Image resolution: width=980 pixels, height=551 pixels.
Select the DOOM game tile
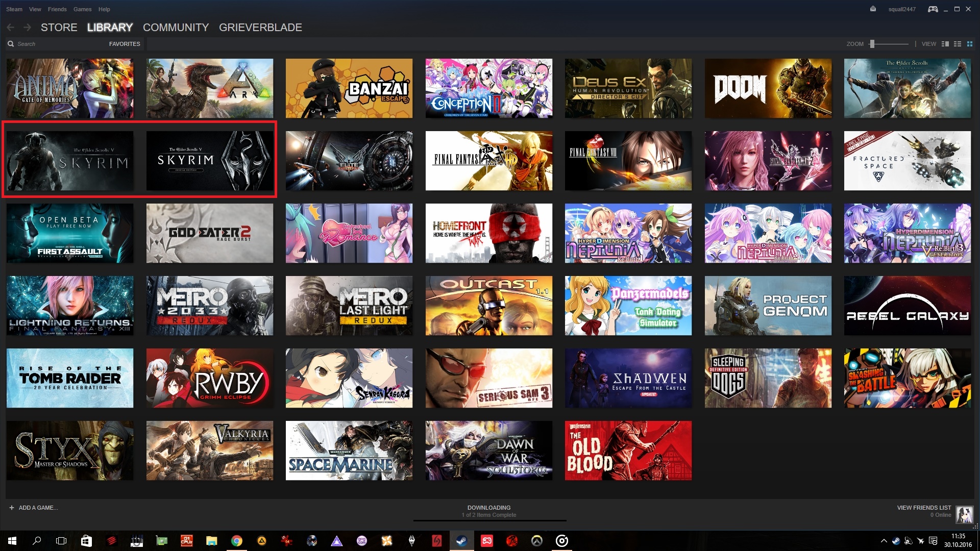point(768,88)
